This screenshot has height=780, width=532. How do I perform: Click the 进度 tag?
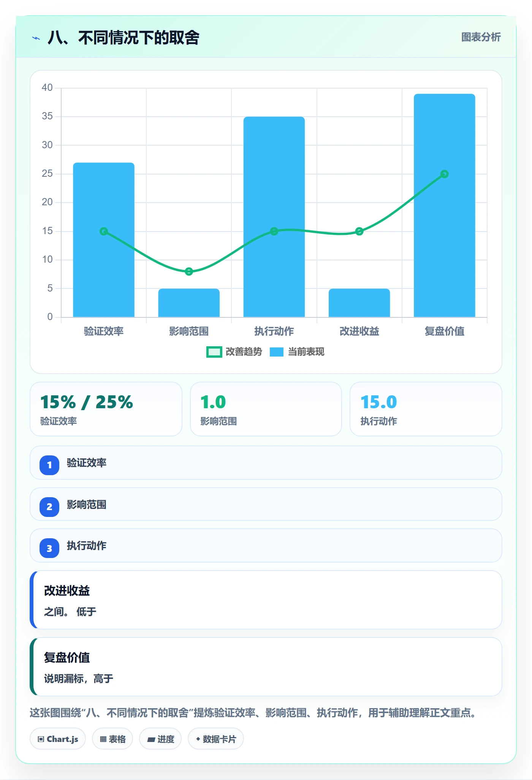[x=160, y=739]
